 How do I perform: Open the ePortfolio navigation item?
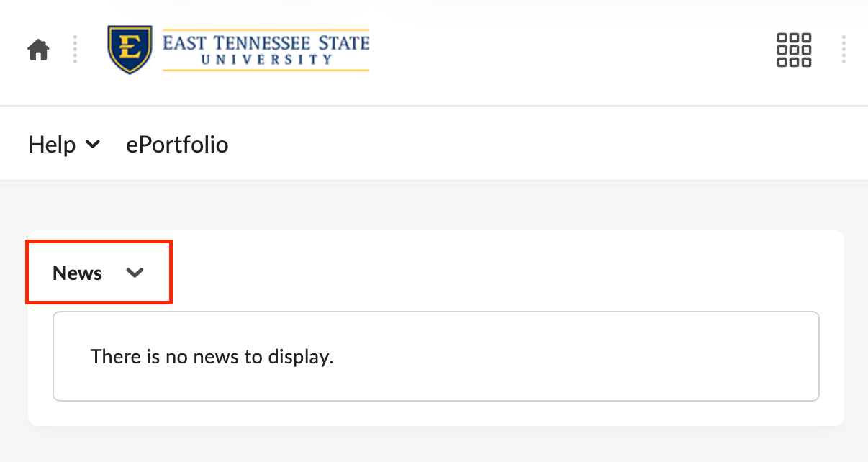(x=177, y=145)
